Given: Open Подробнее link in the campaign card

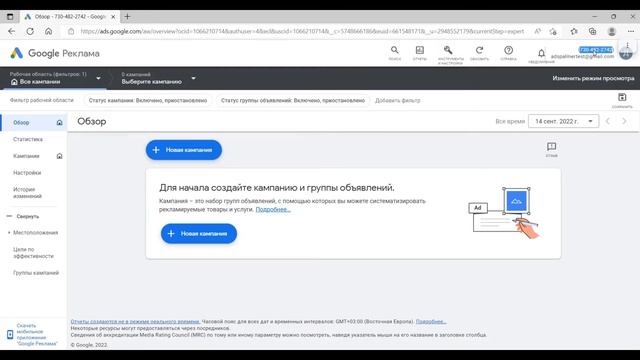Looking at the screenshot, I should click(x=273, y=209).
